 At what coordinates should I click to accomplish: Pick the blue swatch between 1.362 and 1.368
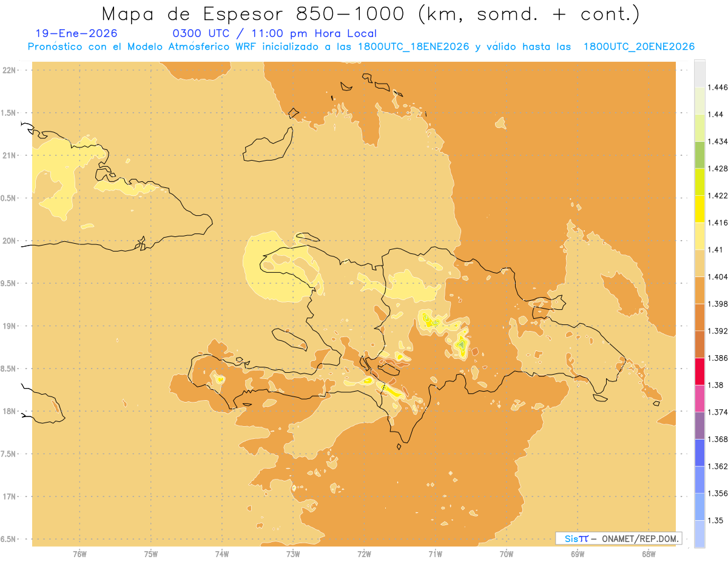click(699, 453)
